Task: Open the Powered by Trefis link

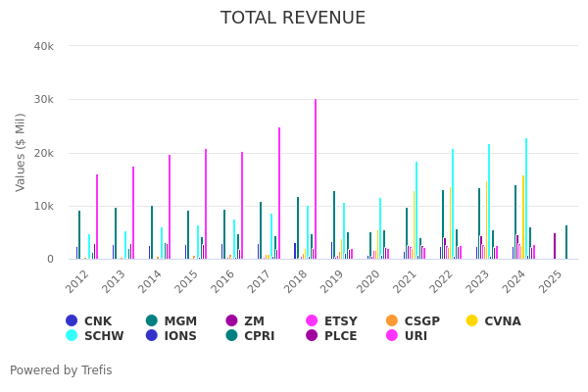Action: click(61, 370)
